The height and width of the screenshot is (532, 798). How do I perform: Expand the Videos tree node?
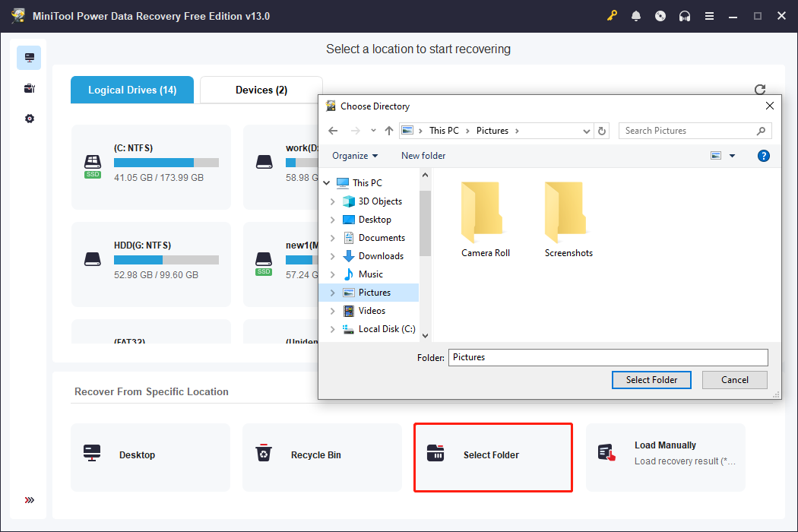(x=332, y=311)
